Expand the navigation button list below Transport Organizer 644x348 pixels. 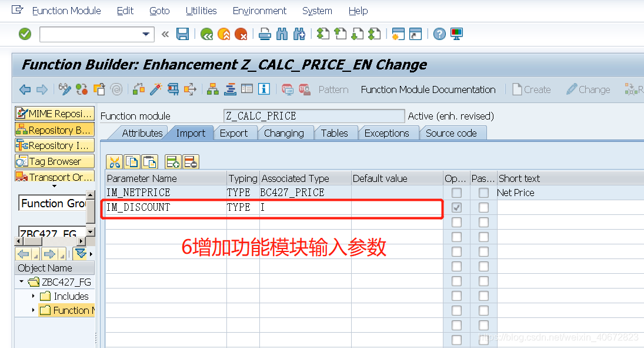coord(55,186)
